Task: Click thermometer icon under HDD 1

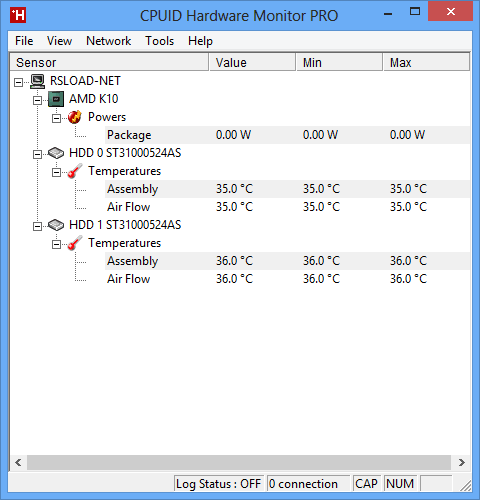Action: [75, 243]
